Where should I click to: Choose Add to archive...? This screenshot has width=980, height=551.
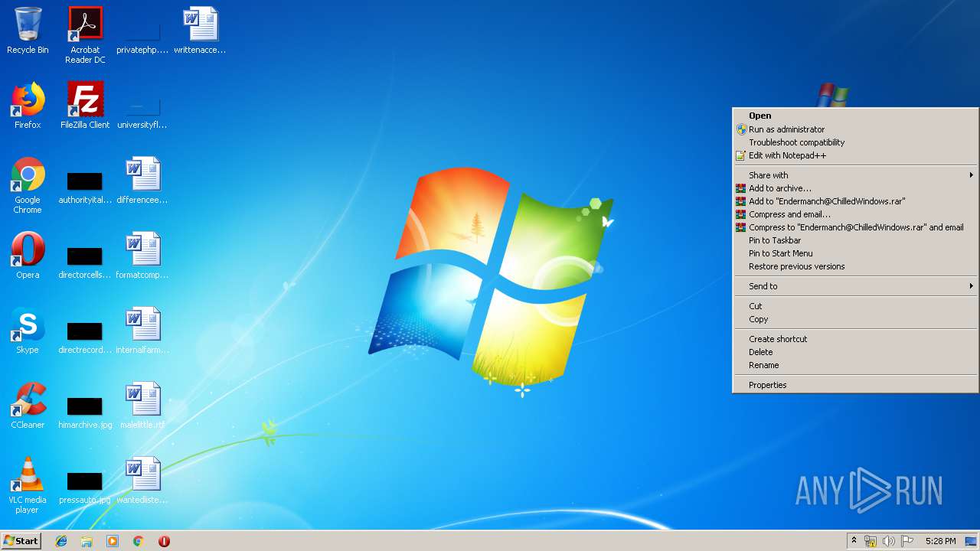[855, 188]
